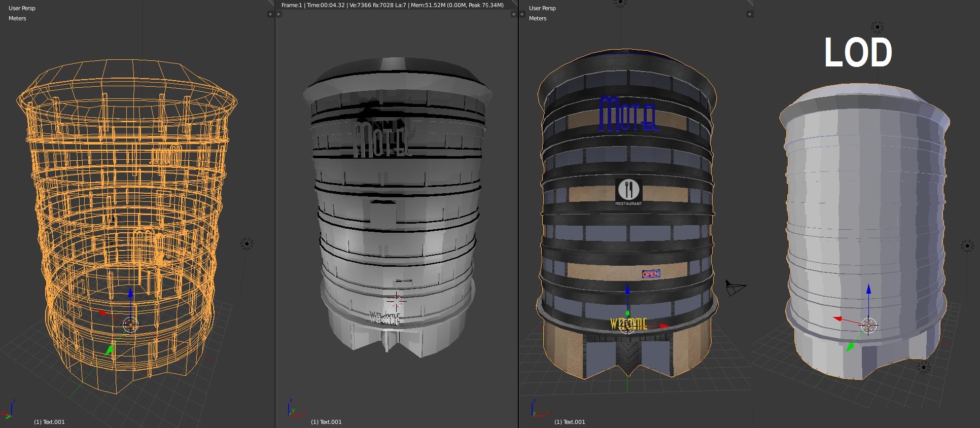Expand properties panel of the wireframe viewport
980x428 pixels.
270,14
